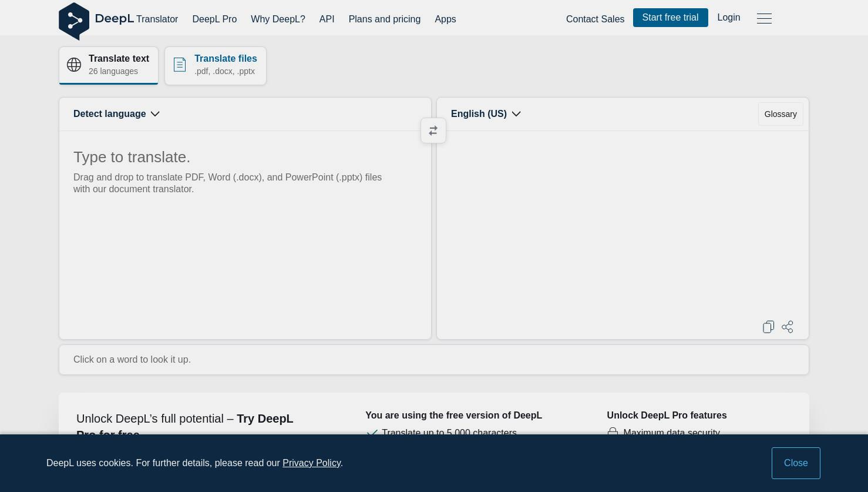Copy the translation to clipboard

(x=768, y=327)
